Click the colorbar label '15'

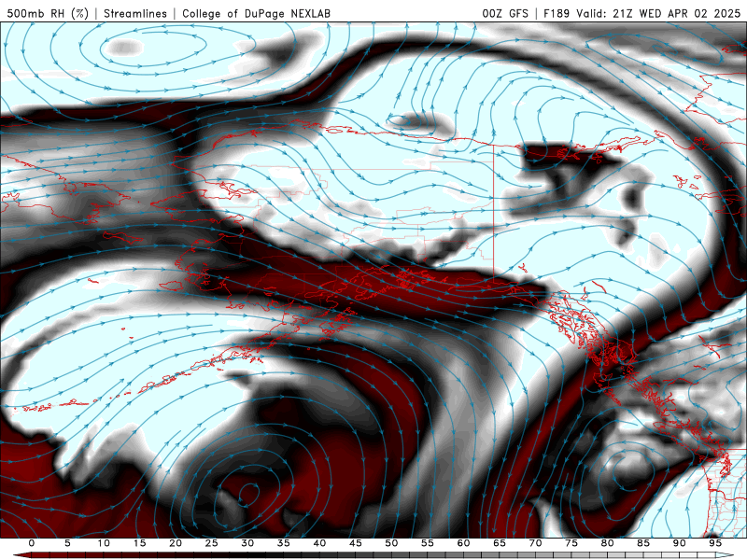click(139, 543)
